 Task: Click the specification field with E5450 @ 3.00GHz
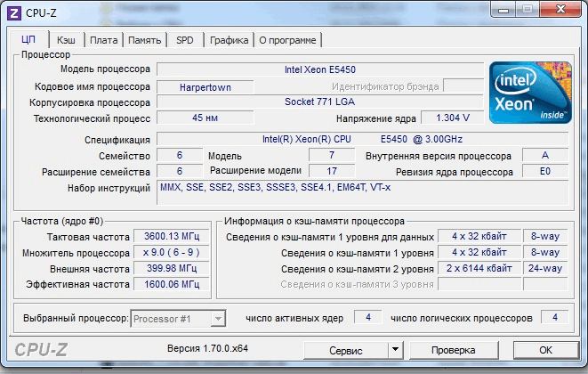[363, 139]
